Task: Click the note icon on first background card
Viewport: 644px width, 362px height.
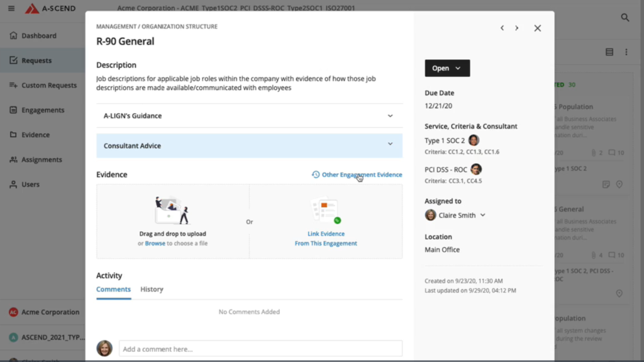Action: tap(606, 184)
